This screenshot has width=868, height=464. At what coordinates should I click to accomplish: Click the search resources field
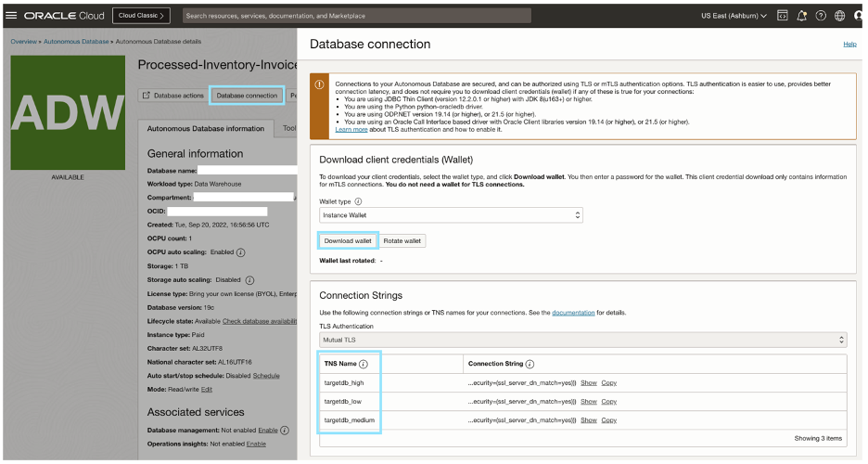click(x=356, y=16)
